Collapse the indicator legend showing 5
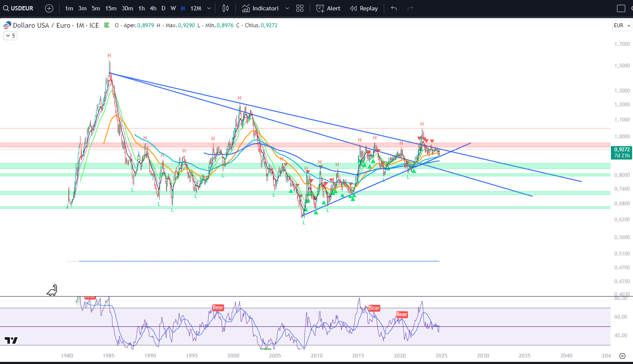 [10, 35]
